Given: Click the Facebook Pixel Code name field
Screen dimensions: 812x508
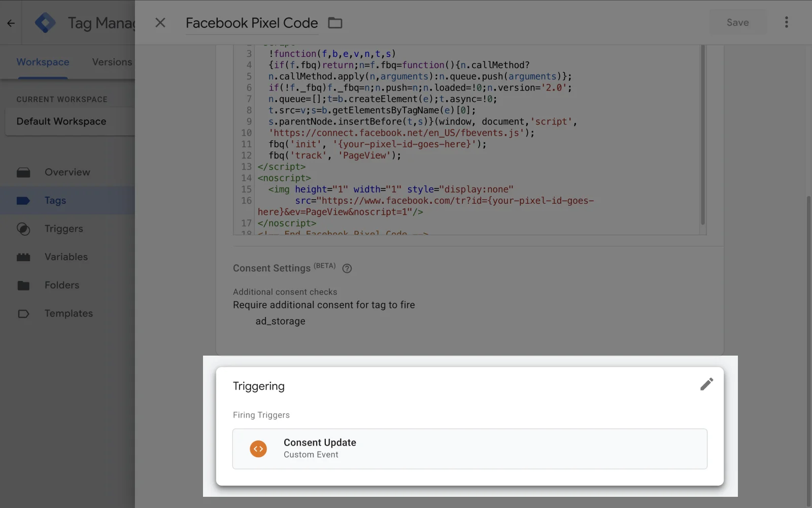Looking at the screenshot, I should coord(252,23).
